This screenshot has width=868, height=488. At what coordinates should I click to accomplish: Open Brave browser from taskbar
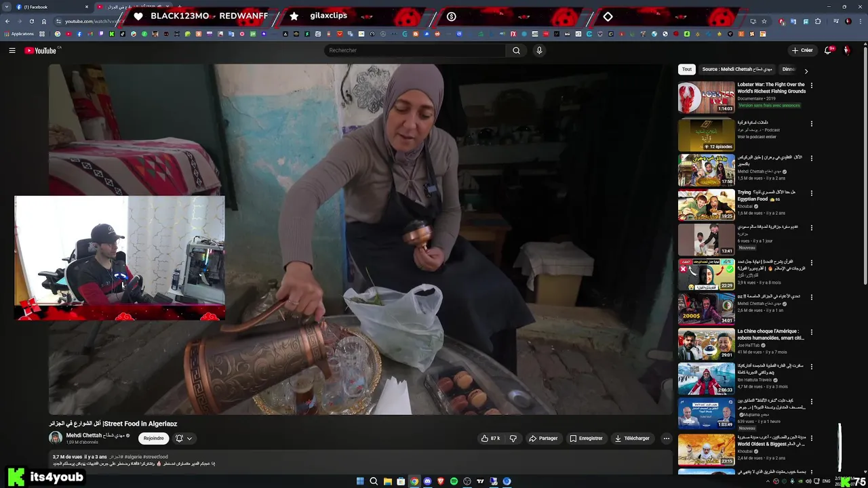[x=441, y=481]
